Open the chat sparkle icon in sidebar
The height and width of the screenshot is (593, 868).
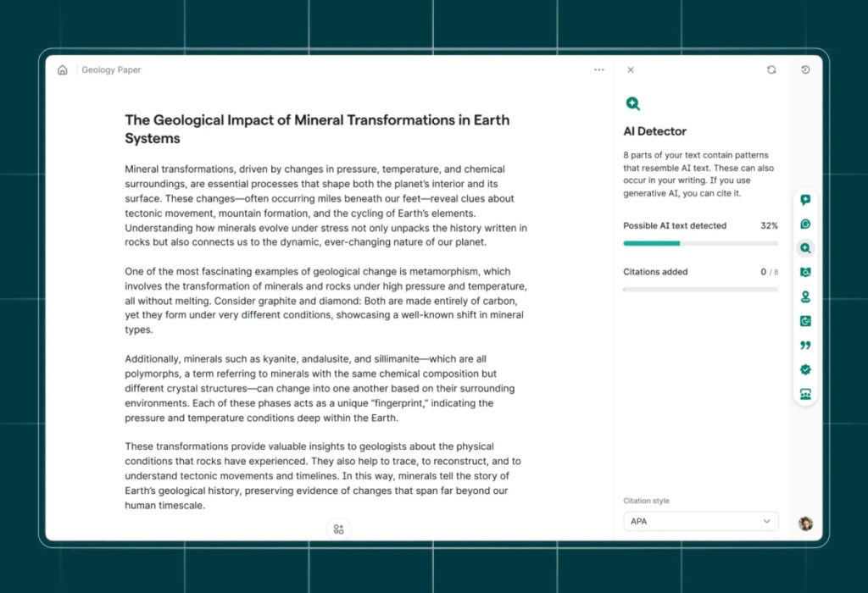tap(805, 200)
